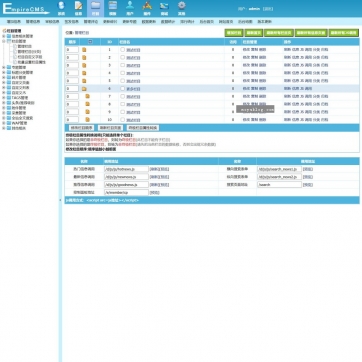Open the first item in secondary menu bar
The image size is (362, 362).
coord(14,22)
